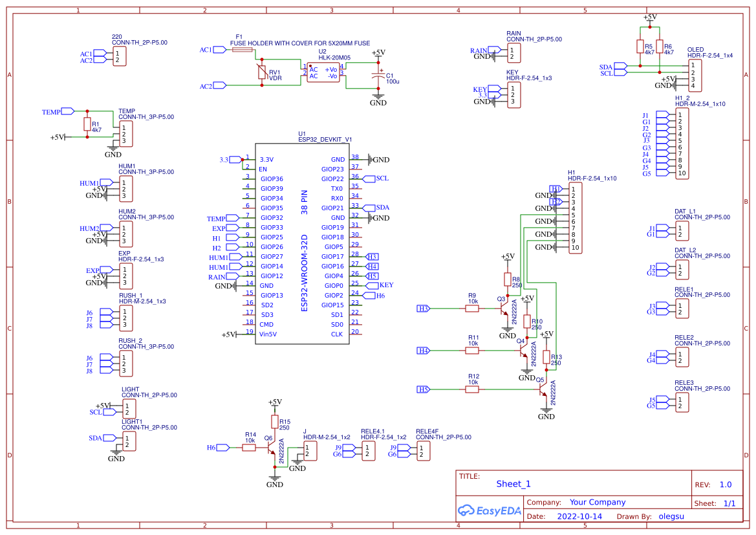Click the 'Your Company' text
Screen dimensions: 756x535
point(598,502)
